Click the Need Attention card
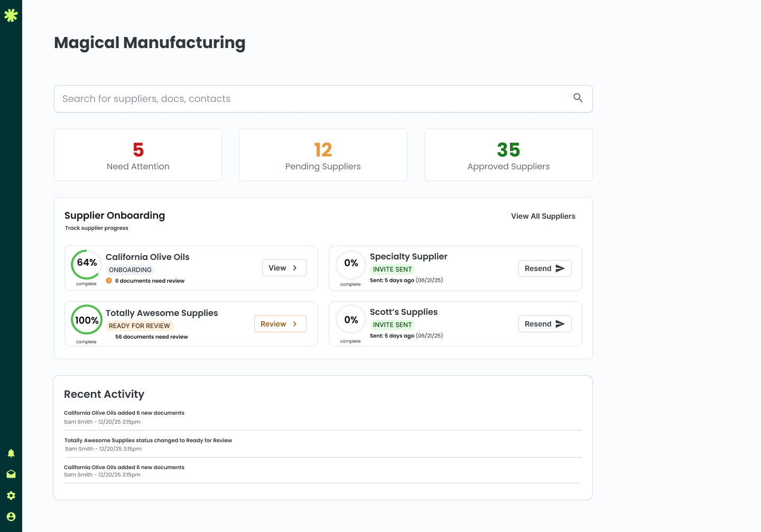761x532 pixels. point(138,155)
